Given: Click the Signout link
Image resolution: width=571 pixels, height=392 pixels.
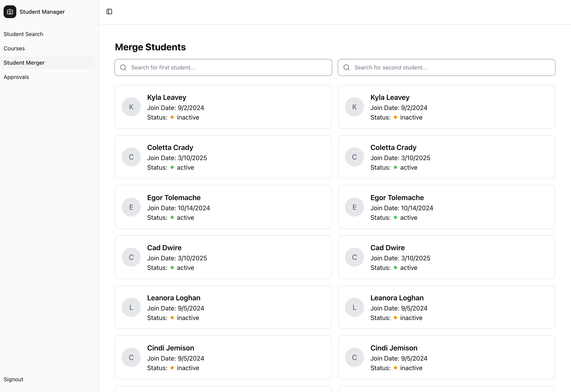Looking at the screenshot, I should pos(13,379).
